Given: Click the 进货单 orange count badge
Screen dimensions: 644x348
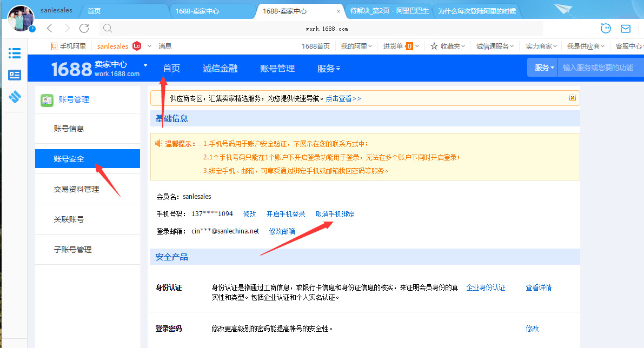Looking at the screenshot, I should 409,46.
